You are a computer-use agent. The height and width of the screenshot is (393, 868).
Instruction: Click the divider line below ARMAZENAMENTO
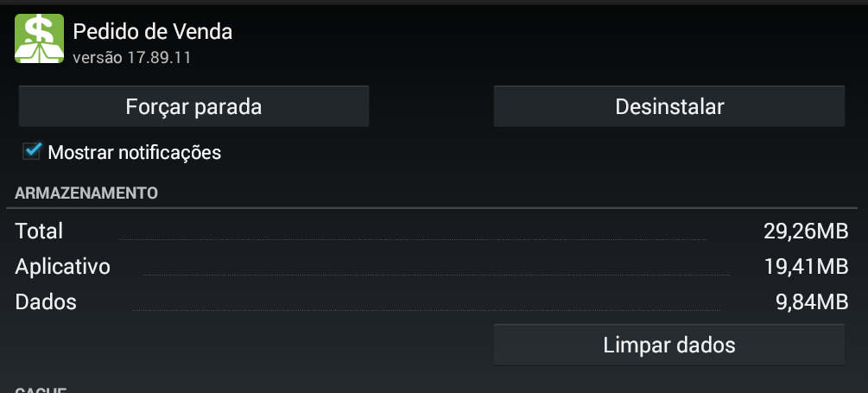click(x=434, y=208)
